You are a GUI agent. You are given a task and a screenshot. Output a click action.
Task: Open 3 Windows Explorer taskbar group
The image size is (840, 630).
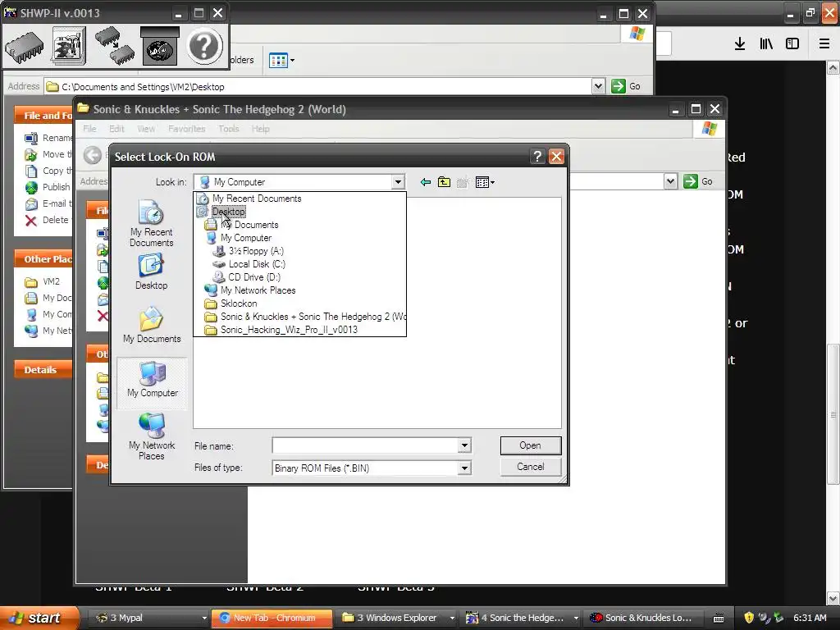398,618
